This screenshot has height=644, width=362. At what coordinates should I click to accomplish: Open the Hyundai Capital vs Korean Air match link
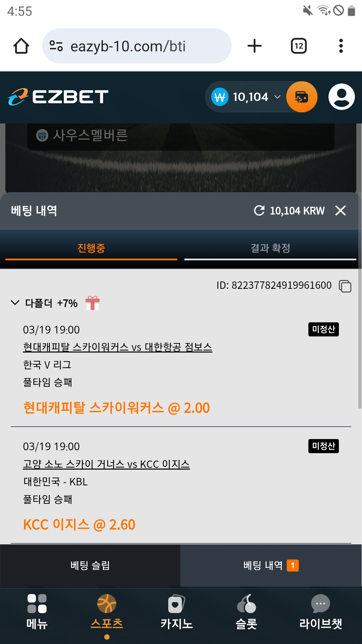coord(117,347)
